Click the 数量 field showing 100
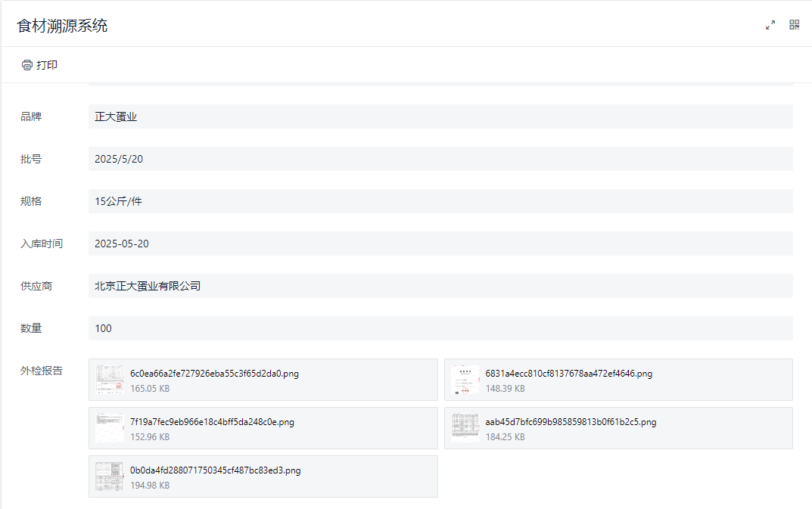The width and height of the screenshot is (812, 509). (x=440, y=328)
